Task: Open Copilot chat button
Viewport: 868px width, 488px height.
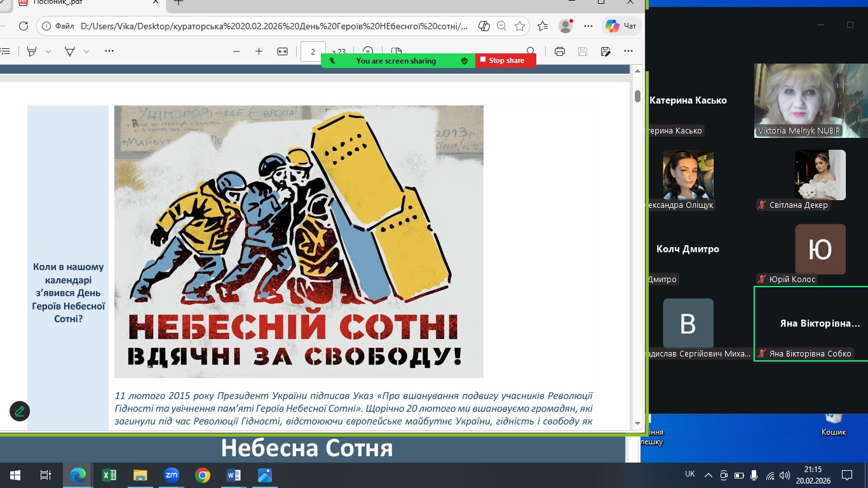Action: tap(620, 26)
